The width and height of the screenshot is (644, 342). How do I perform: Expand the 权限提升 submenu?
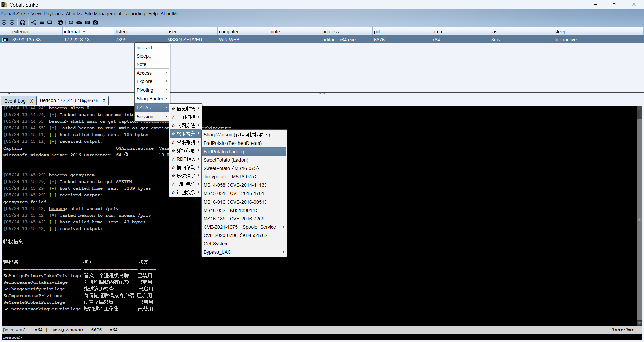point(185,134)
